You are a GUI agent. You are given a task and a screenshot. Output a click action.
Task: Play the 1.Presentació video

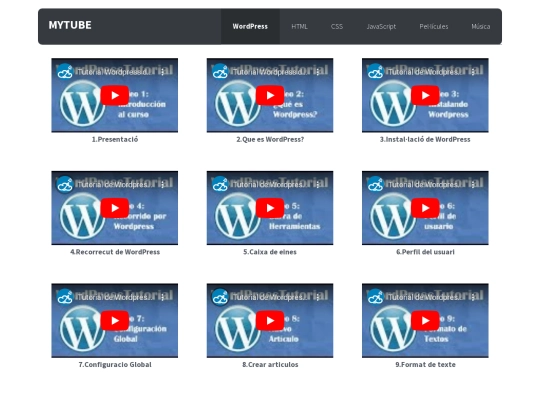(x=115, y=95)
